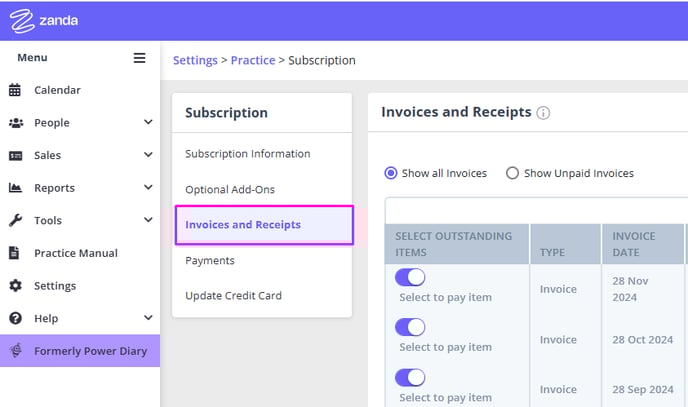Toggle pay item switch for 28 Nov 2024 invoice
Image resolution: width=688 pixels, height=407 pixels.
pos(410,277)
